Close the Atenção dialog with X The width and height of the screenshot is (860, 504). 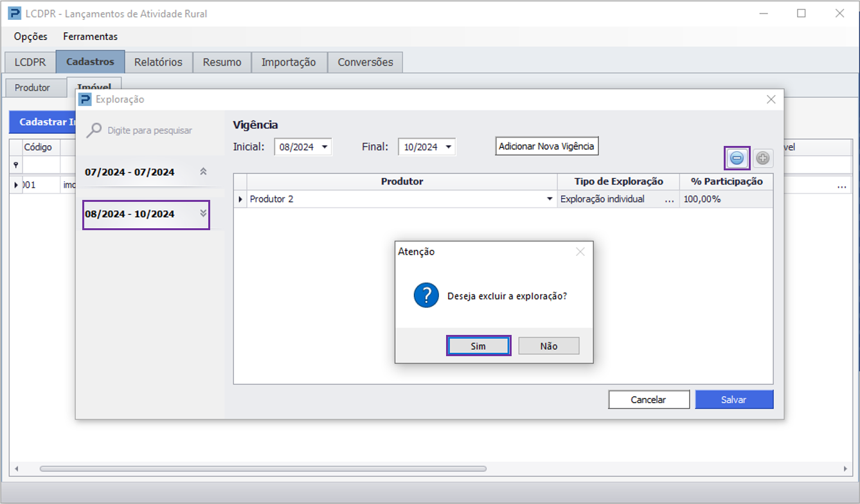pyautogui.click(x=580, y=252)
